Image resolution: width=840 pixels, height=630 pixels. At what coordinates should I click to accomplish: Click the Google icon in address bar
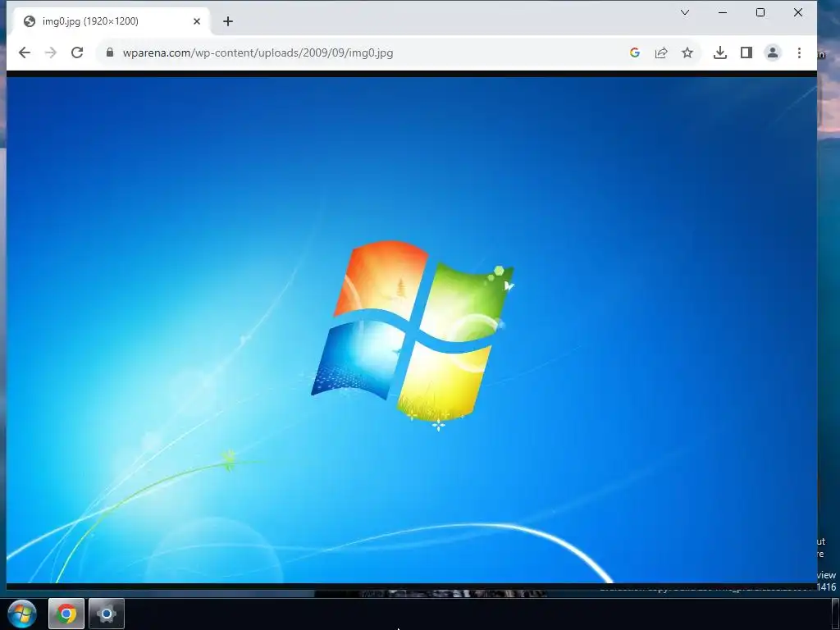tap(635, 52)
